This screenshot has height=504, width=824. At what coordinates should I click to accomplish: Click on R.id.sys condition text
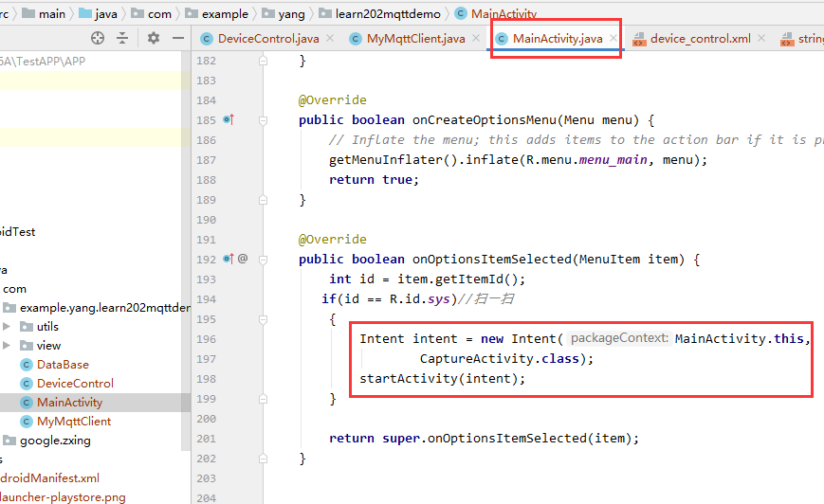(419, 298)
